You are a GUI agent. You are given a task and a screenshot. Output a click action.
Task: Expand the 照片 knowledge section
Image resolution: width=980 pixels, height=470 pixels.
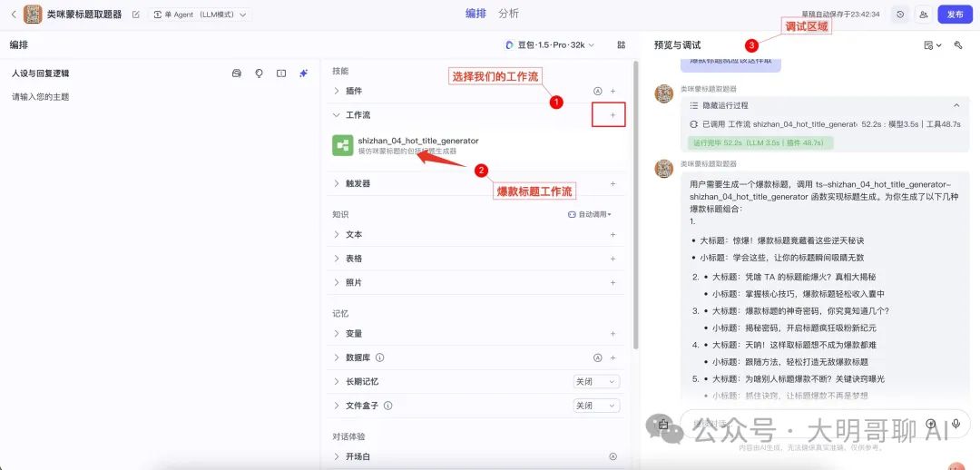point(337,282)
